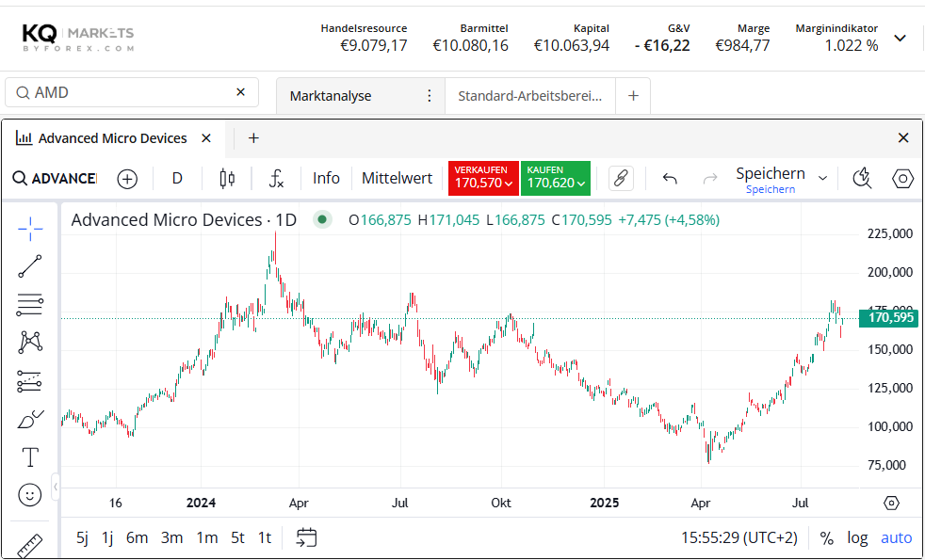Open the forecasting and measurement tool
This screenshot has height=560, width=925.
30,381
